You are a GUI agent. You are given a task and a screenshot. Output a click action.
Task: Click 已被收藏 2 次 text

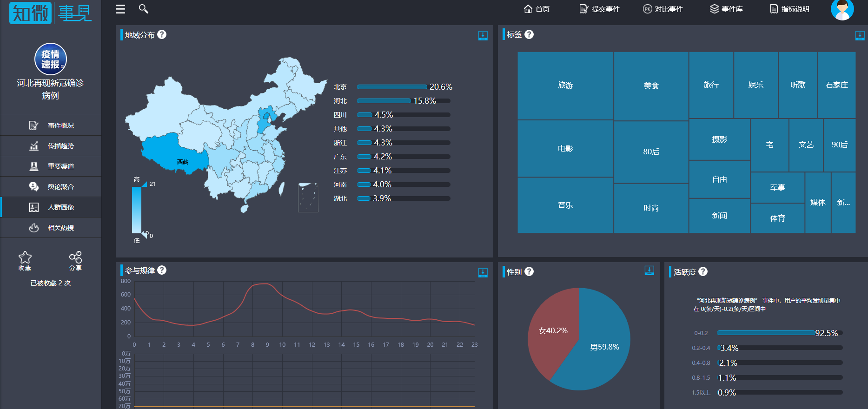coord(51,283)
